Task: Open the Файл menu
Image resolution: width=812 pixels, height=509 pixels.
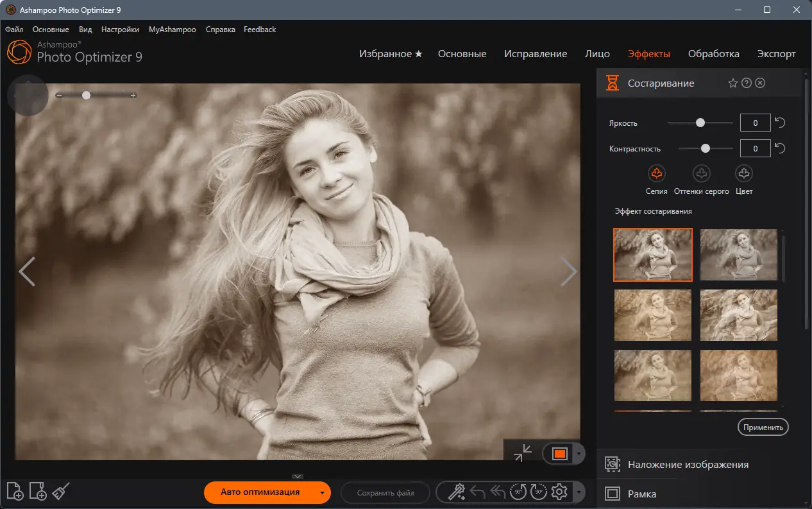Action: pyautogui.click(x=14, y=30)
